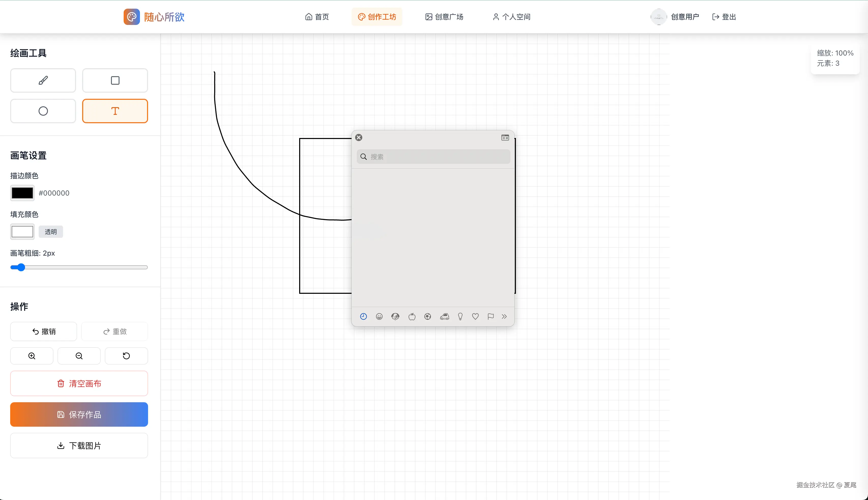Expand more emoji categories (double chevron)
This screenshot has width=868, height=500.
(x=504, y=316)
